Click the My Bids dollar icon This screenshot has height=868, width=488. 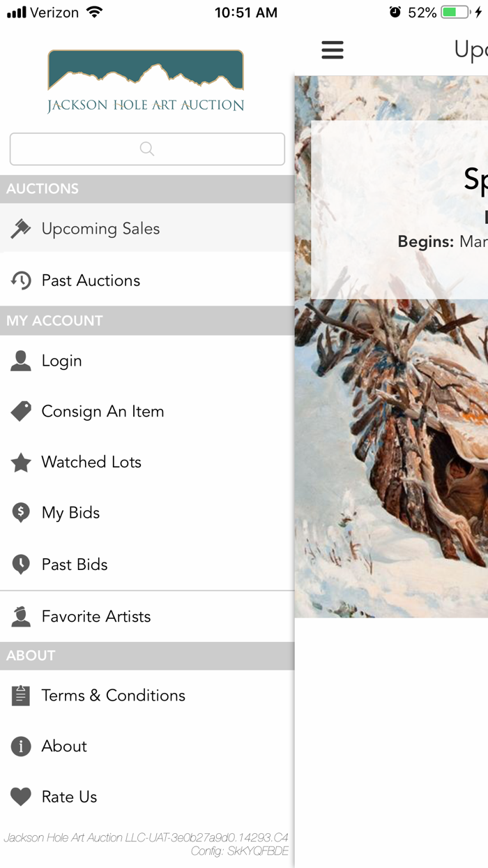[21, 512]
